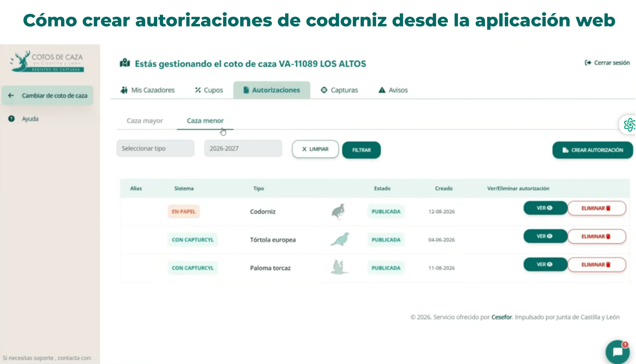The image size is (636, 364).
Task: Click the Paloma torcaz pigeon image
Action: (339, 267)
